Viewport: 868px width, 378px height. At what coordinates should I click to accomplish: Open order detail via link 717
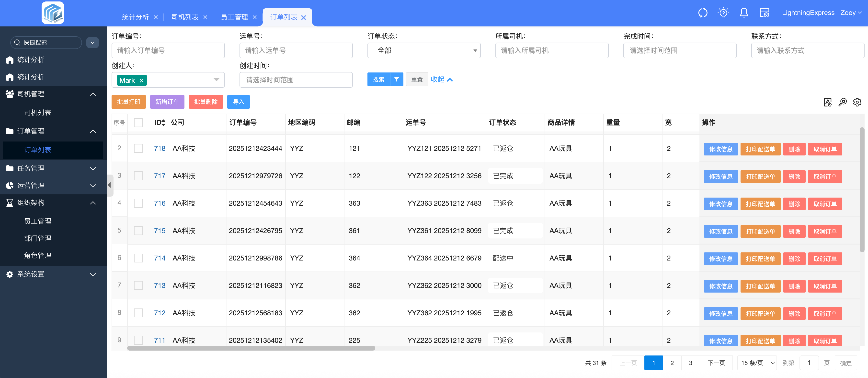tap(160, 176)
